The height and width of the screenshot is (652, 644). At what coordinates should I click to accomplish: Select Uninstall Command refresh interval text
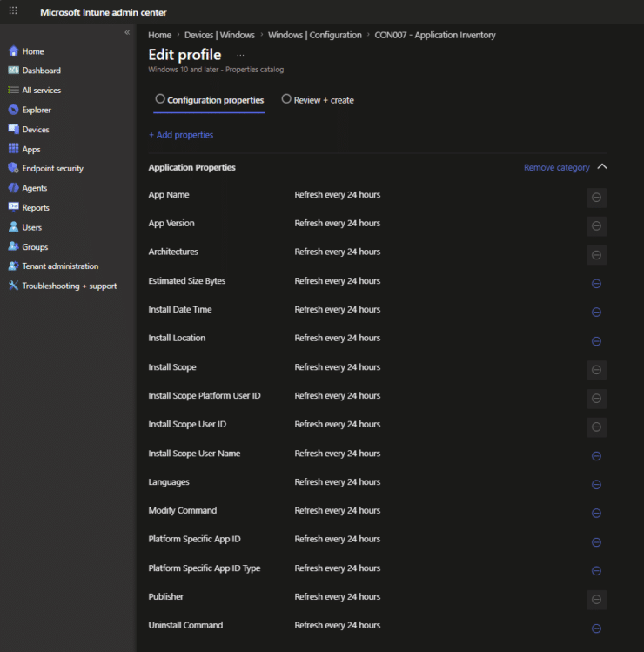[x=337, y=625]
